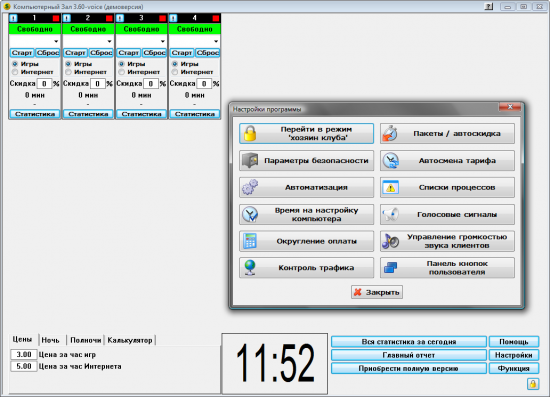Select Игры radio for computer 1

coord(15,64)
